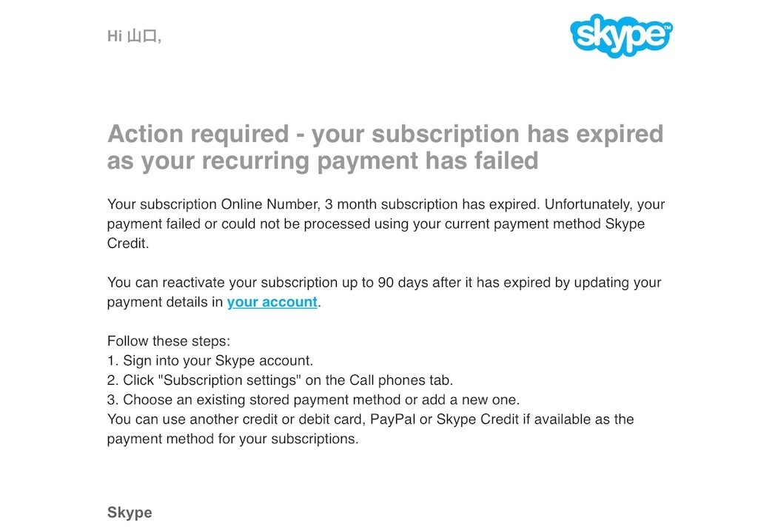Click the Skype logo in the header

[622, 36]
